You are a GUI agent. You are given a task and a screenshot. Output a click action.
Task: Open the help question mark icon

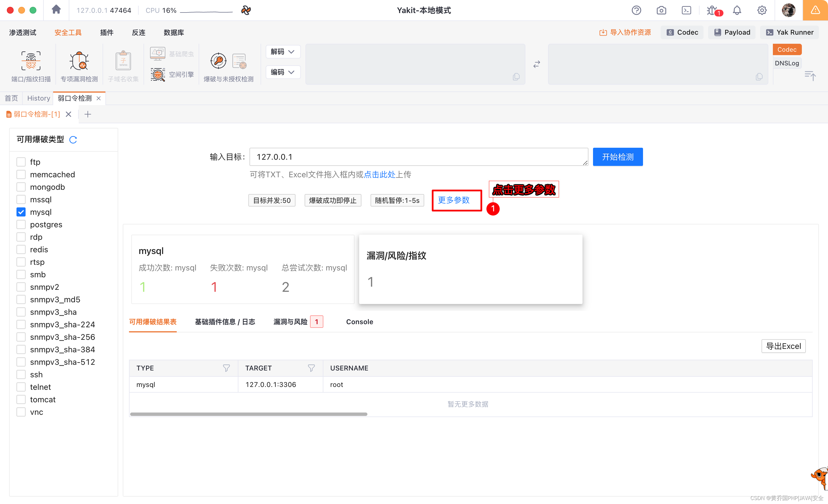(636, 11)
